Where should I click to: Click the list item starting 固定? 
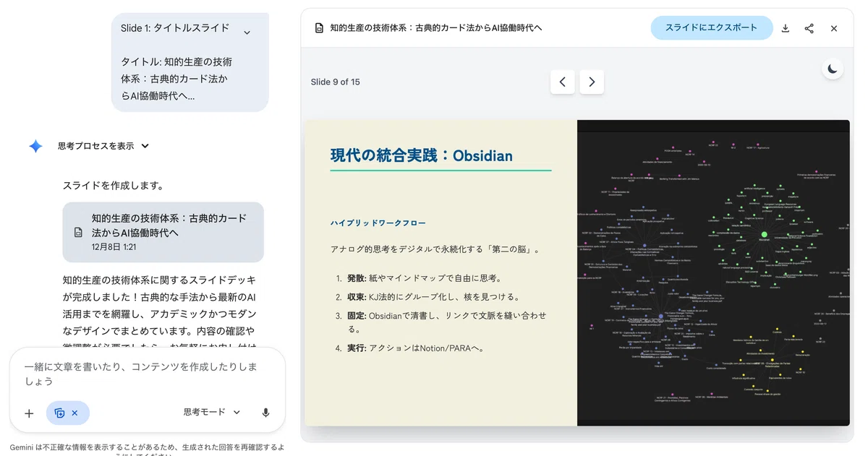[441, 322]
